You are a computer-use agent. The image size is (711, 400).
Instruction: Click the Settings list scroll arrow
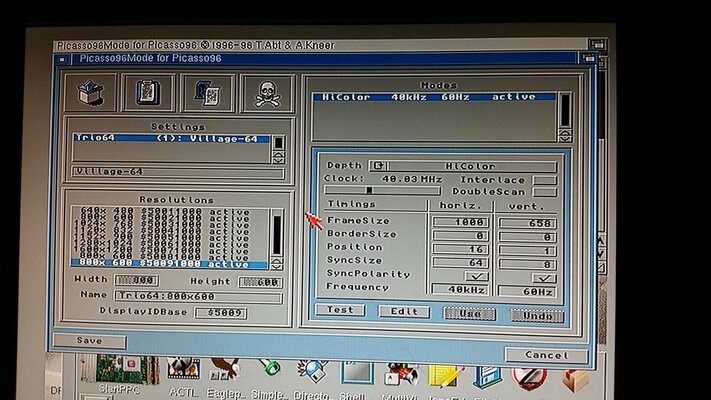click(x=279, y=158)
